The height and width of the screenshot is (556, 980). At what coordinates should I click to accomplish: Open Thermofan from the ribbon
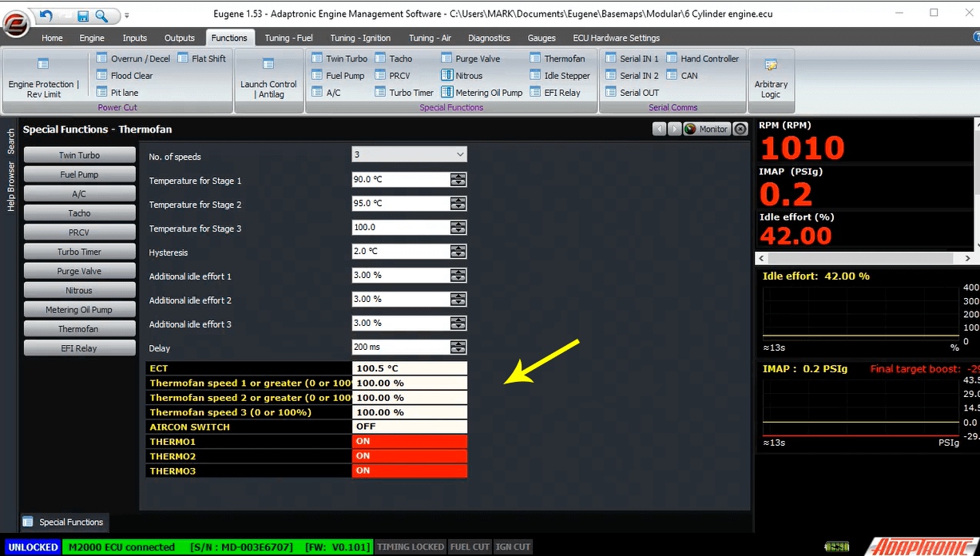pos(557,58)
